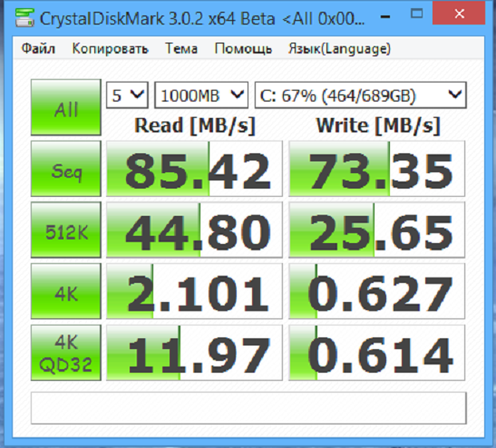Select the 4K QD32 read result 11.97

tap(194, 353)
